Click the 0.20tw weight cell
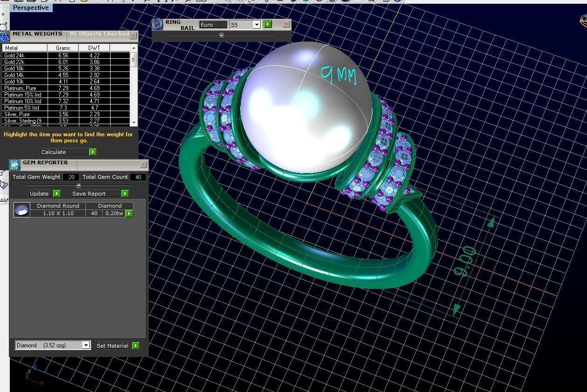Screen dimensions: 587x392 [114, 213]
